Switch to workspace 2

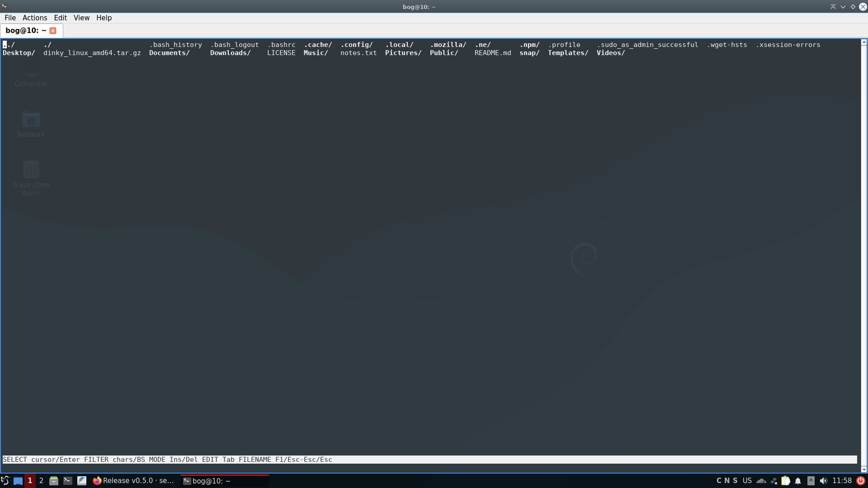pyautogui.click(x=41, y=481)
